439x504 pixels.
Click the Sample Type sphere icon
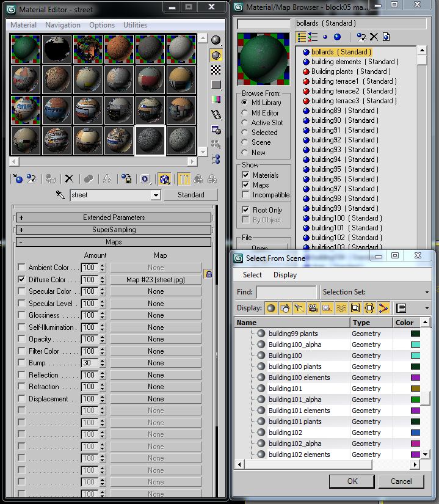(216, 40)
